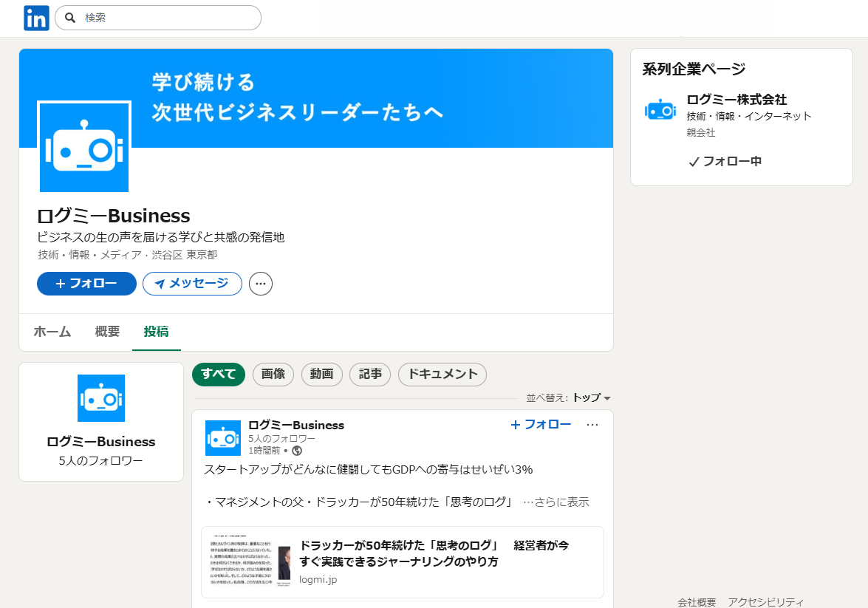This screenshot has width=868, height=608.
Task: Click the ログミーBusiness profile robot logo
Action: coord(84,147)
